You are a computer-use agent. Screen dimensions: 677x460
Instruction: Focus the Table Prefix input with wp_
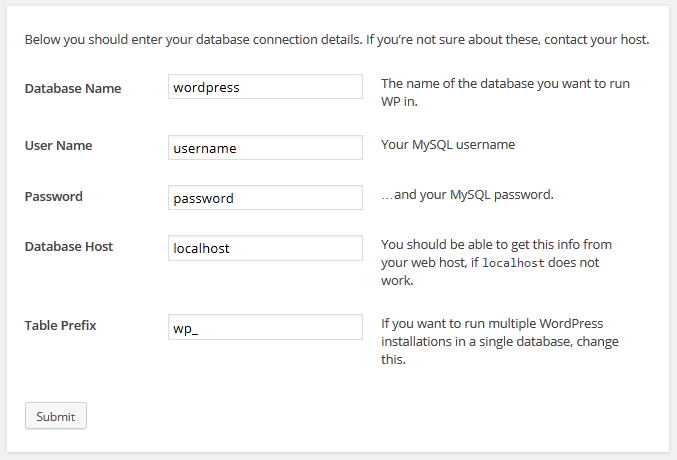click(265, 328)
